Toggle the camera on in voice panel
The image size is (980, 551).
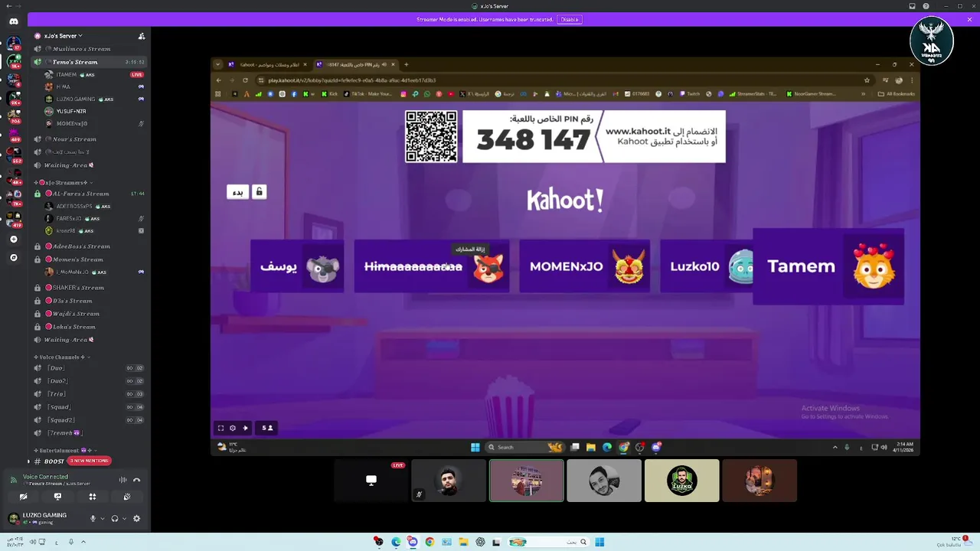[23, 497]
